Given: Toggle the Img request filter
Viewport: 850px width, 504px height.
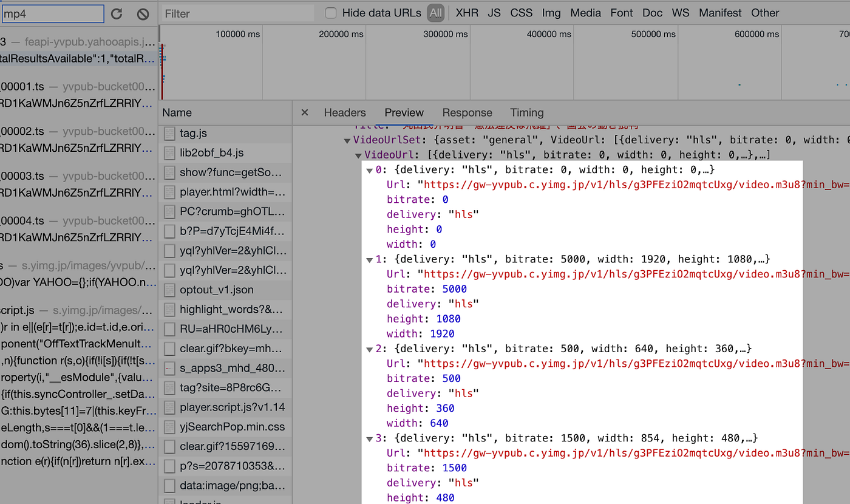Looking at the screenshot, I should (x=551, y=12).
